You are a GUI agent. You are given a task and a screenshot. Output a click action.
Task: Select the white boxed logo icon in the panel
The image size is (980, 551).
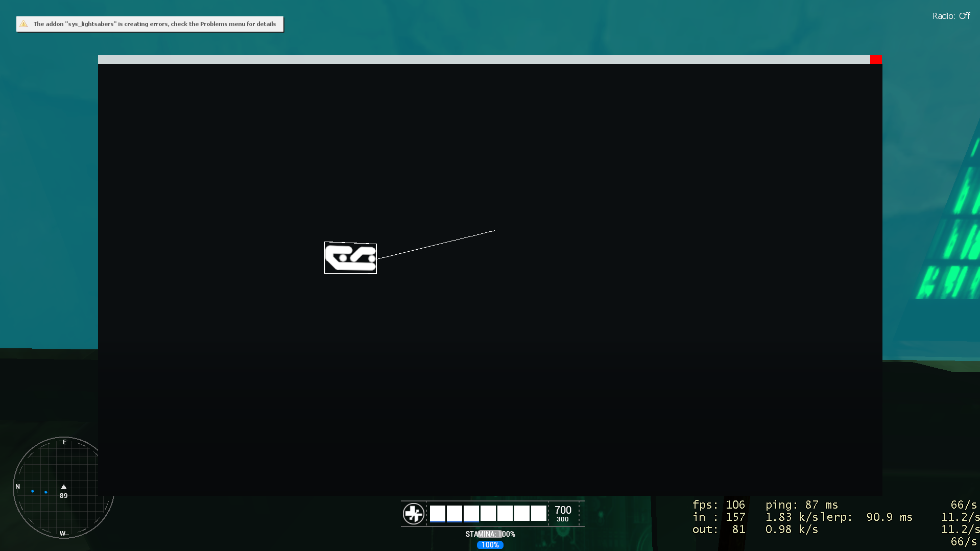(x=350, y=258)
